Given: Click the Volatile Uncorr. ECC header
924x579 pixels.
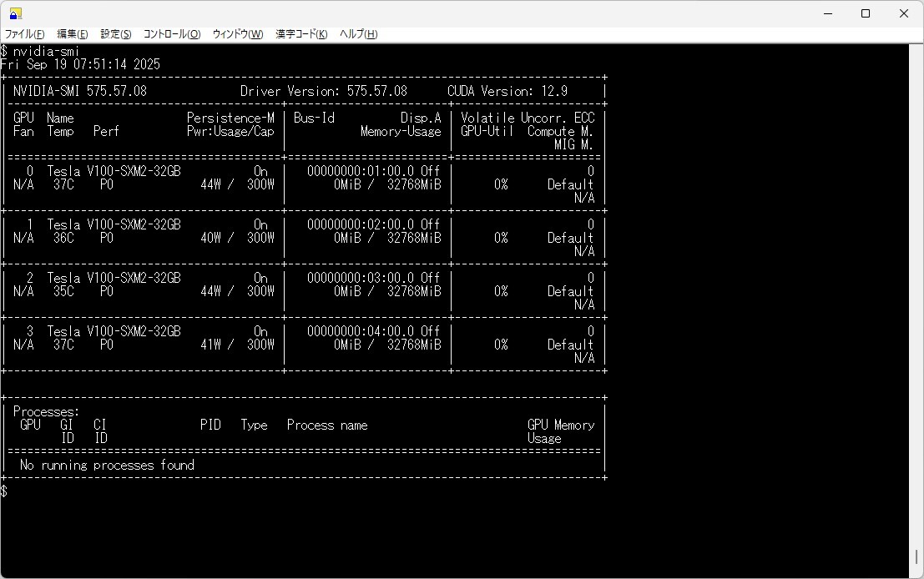Looking at the screenshot, I should [528, 118].
